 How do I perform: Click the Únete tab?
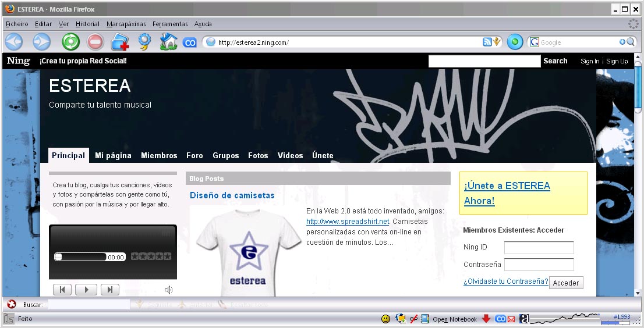tap(323, 155)
